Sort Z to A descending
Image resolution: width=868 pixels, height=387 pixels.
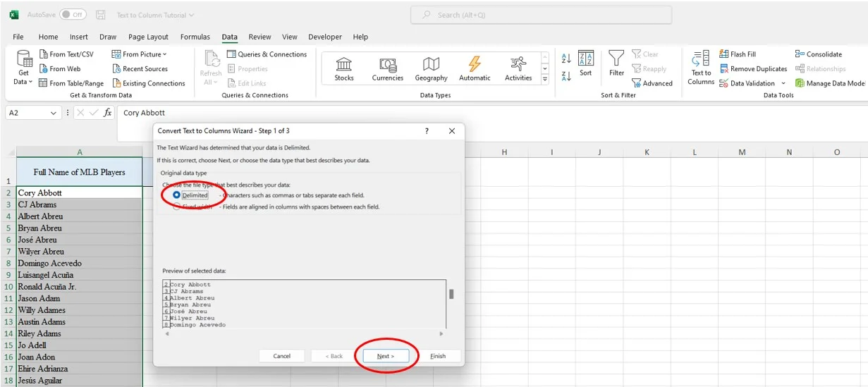pos(566,76)
